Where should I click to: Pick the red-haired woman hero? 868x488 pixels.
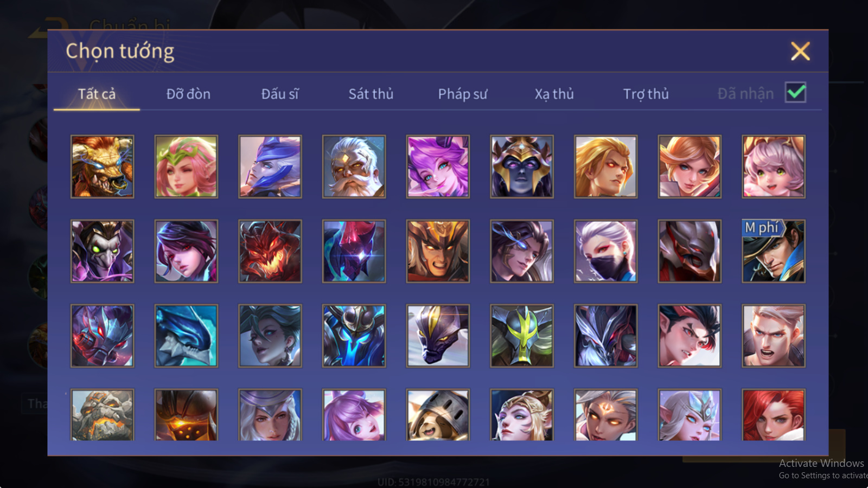773,415
